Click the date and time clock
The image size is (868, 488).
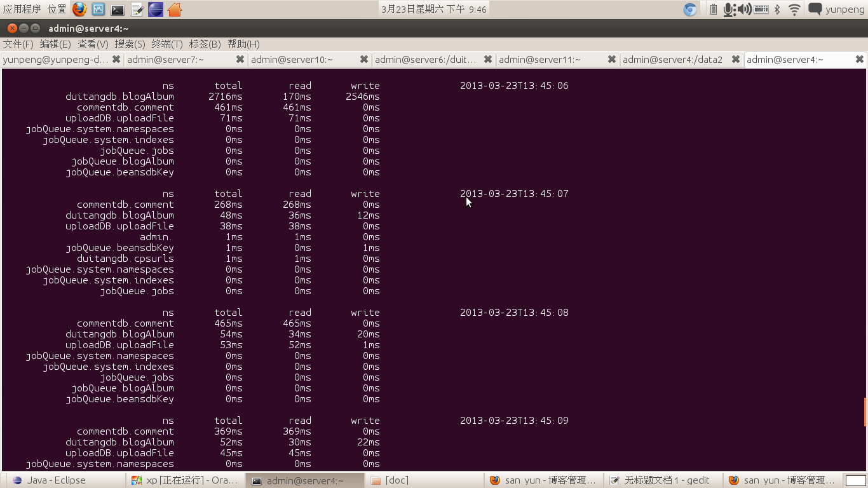coord(434,10)
